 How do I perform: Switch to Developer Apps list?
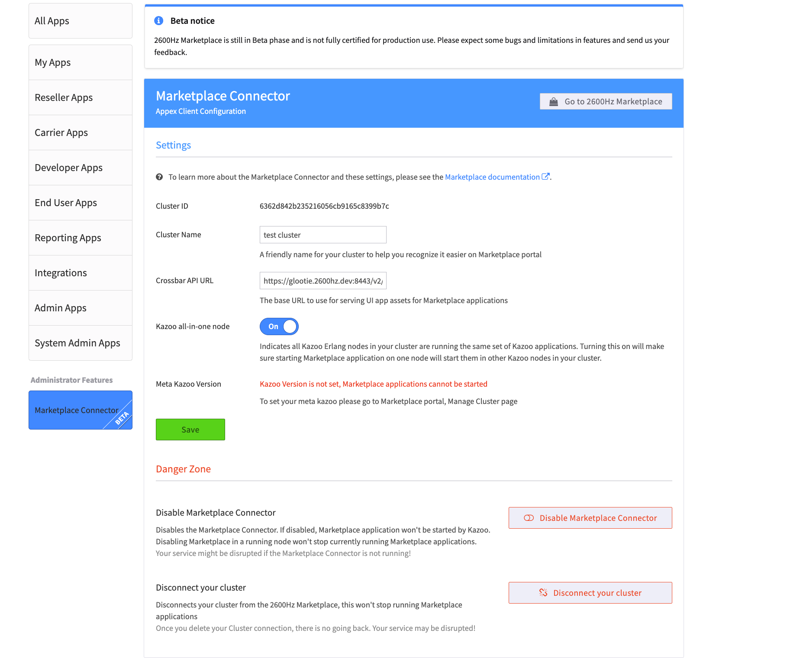click(x=81, y=168)
